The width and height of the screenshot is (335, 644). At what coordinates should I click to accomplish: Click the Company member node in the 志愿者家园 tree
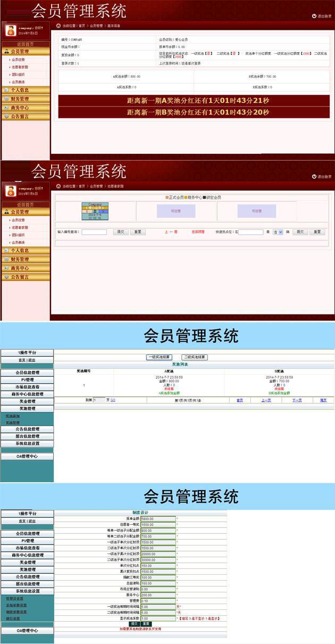tap(95, 211)
